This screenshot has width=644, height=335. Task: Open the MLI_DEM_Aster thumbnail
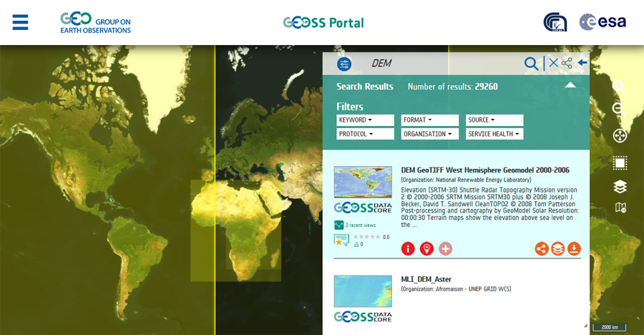[x=363, y=291]
